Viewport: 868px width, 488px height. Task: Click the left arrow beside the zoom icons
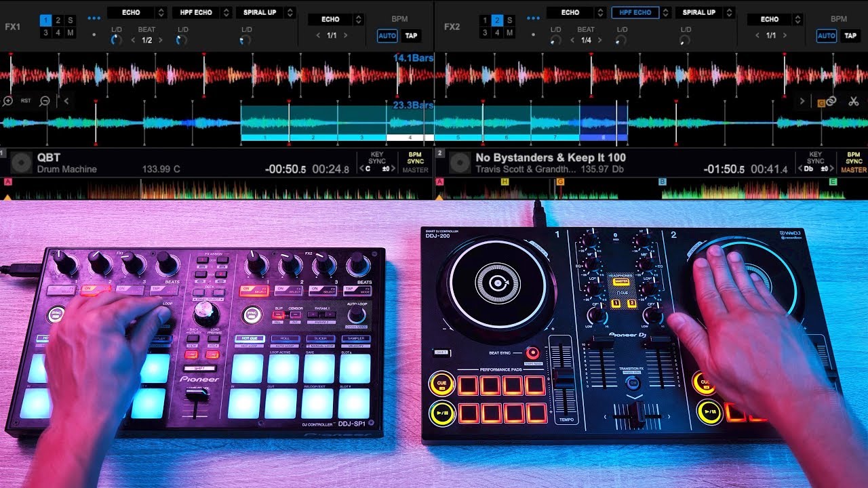pyautogui.click(x=66, y=101)
